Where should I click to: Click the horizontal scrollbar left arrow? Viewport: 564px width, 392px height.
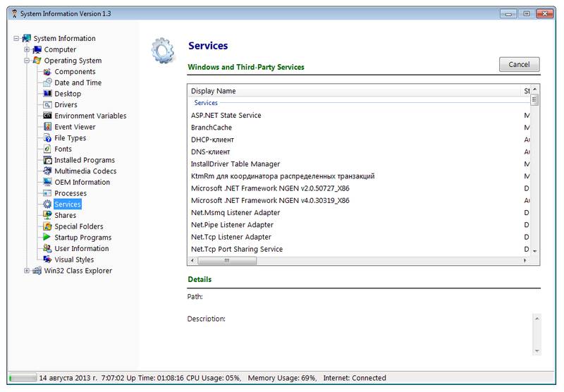coord(192,260)
